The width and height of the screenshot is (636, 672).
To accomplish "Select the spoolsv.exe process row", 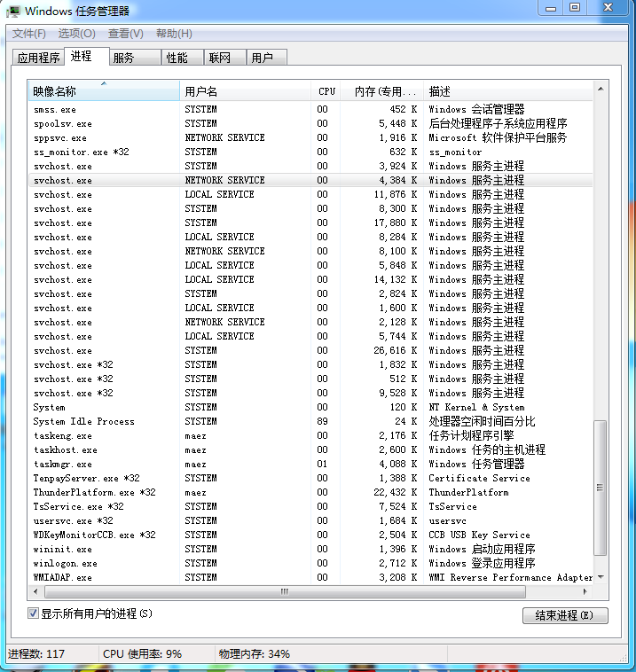I will tap(310, 123).
